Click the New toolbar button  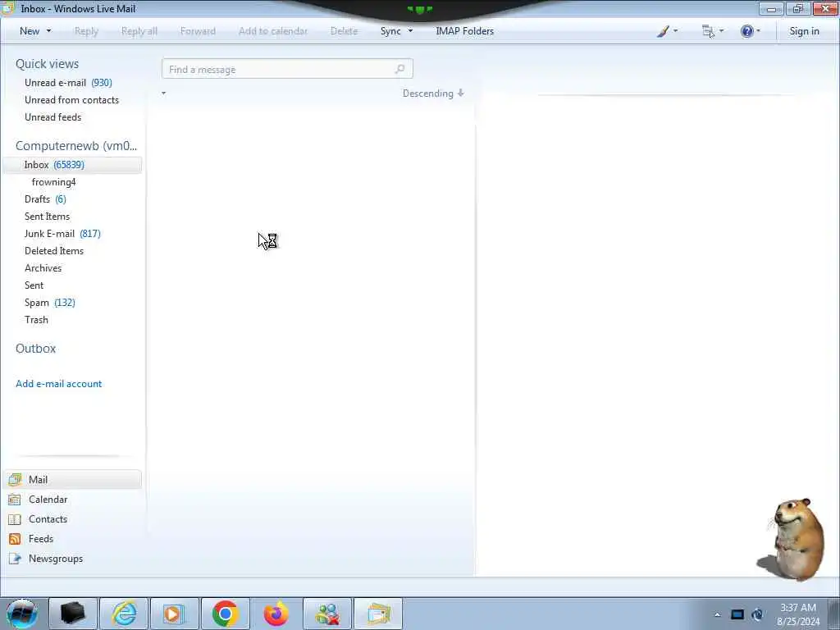(x=30, y=31)
